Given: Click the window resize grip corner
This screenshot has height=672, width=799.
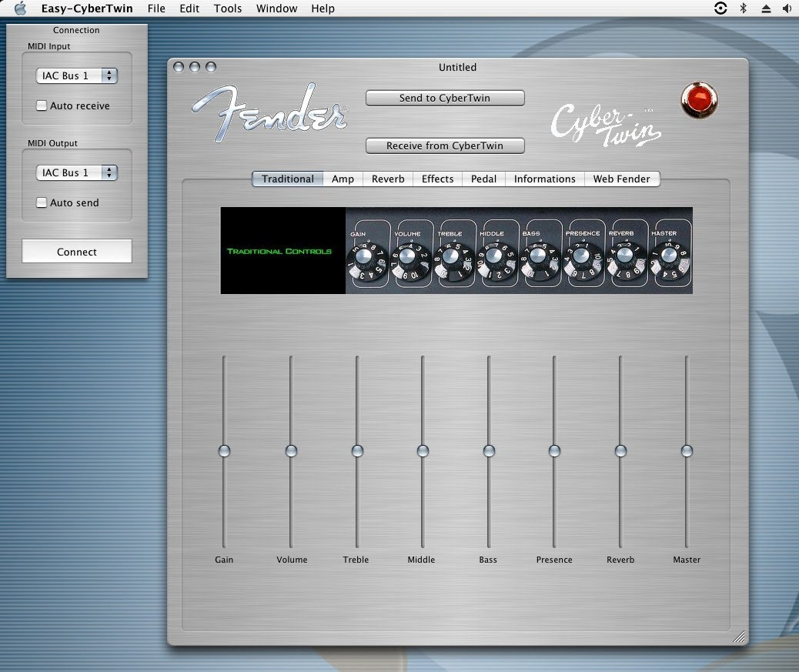Looking at the screenshot, I should pos(738,637).
